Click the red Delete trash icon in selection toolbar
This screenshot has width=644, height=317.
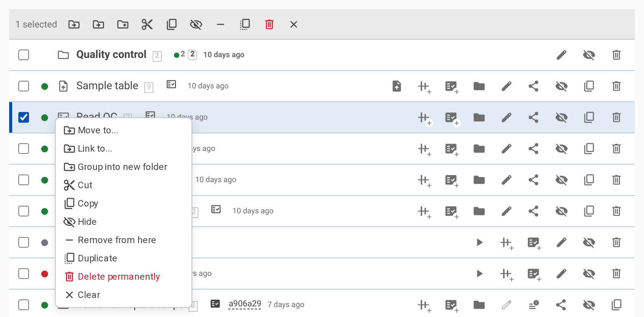[269, 24]
